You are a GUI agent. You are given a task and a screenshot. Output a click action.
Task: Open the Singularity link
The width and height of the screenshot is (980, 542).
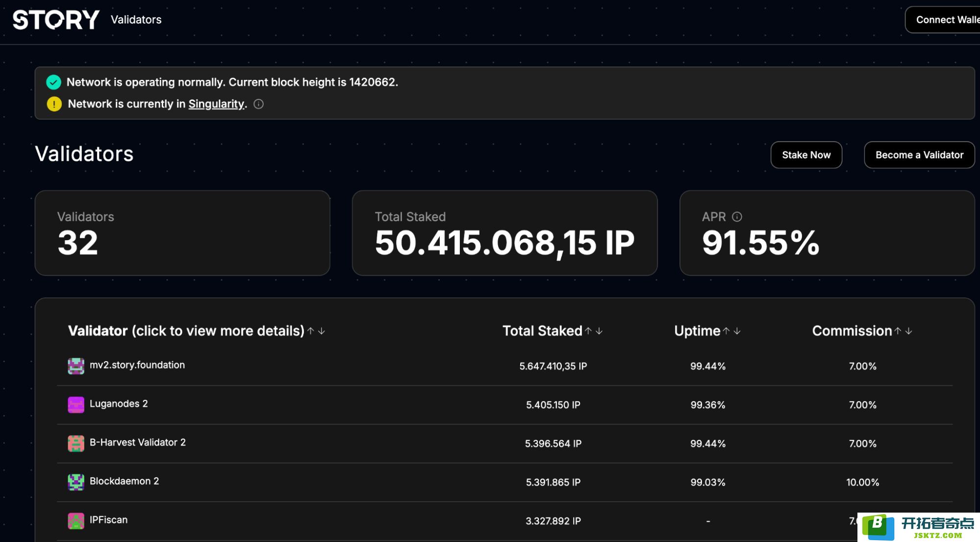click(x=216, y=104)
